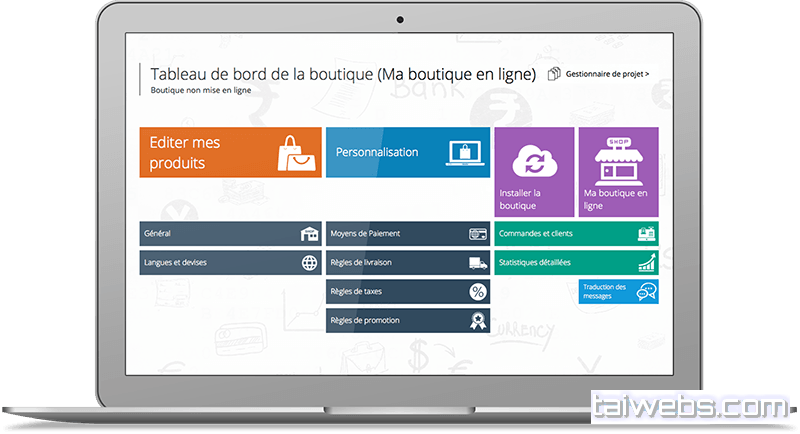Click the cash register icon for Commandes et clients
The width and height of the screenshot is (800, 434).
pos(647,234)
